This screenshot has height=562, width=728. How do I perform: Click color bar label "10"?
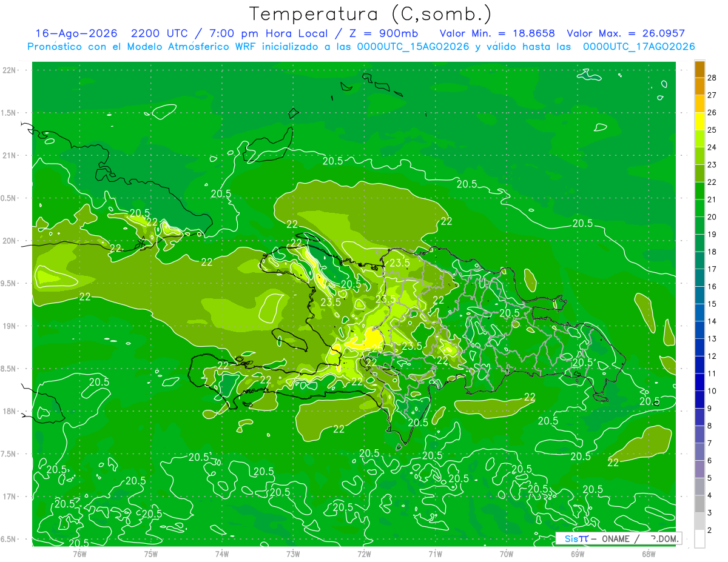coord(712,391)
